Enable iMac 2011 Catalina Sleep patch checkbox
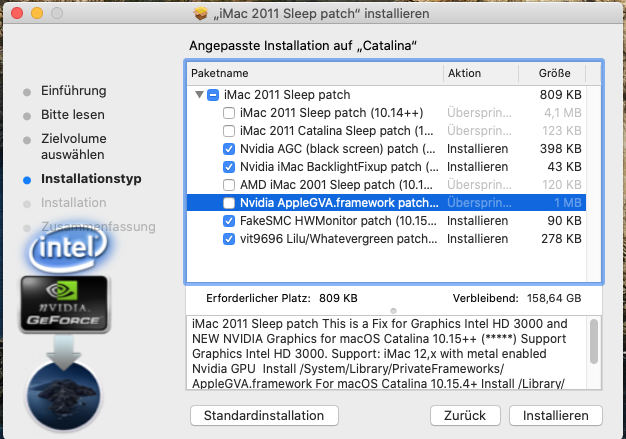626x439 pixels. (x=229, y=131)
